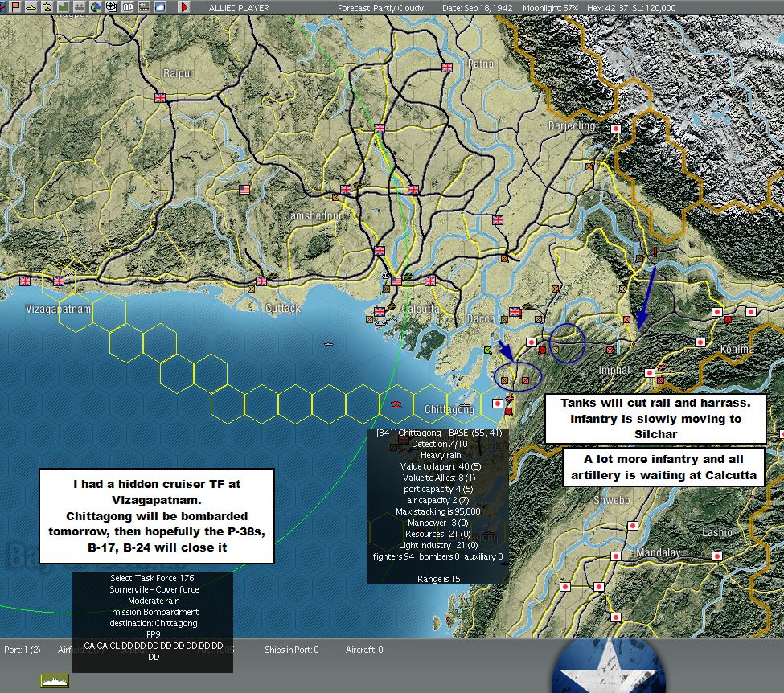
Task: Start turn with red play arrow
Action: [x=184, y=7]
